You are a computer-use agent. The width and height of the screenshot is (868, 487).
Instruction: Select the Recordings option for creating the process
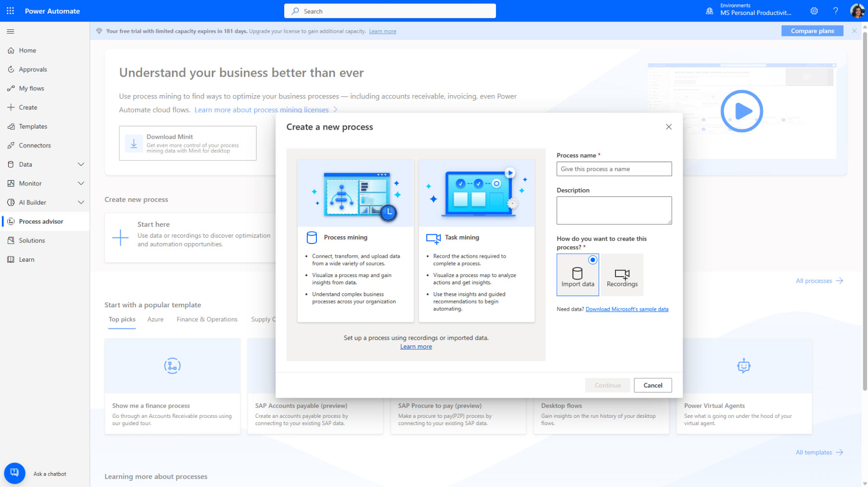(x=622, y=275)
